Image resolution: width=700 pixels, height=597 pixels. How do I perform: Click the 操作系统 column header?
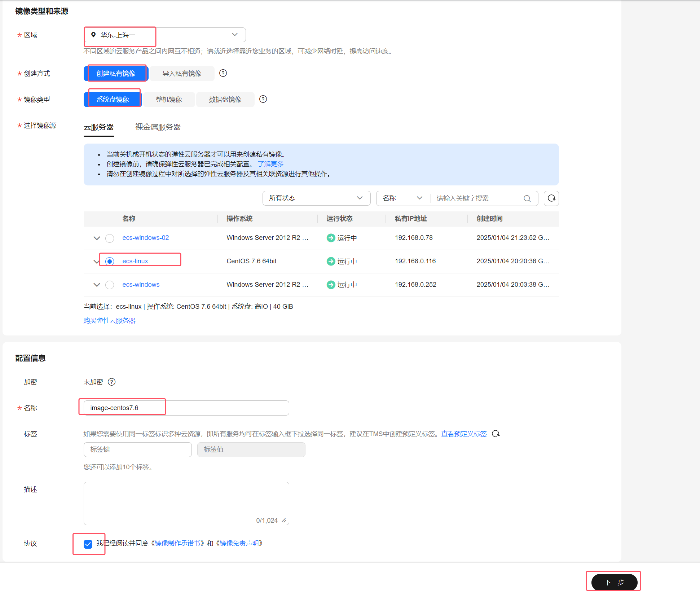239,219
